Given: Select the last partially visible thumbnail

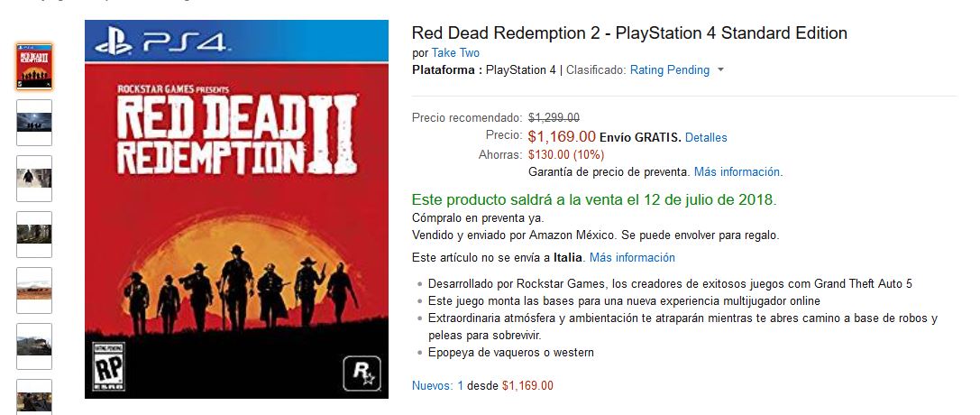Looking at the screenshot, I should tap(34, 397).
